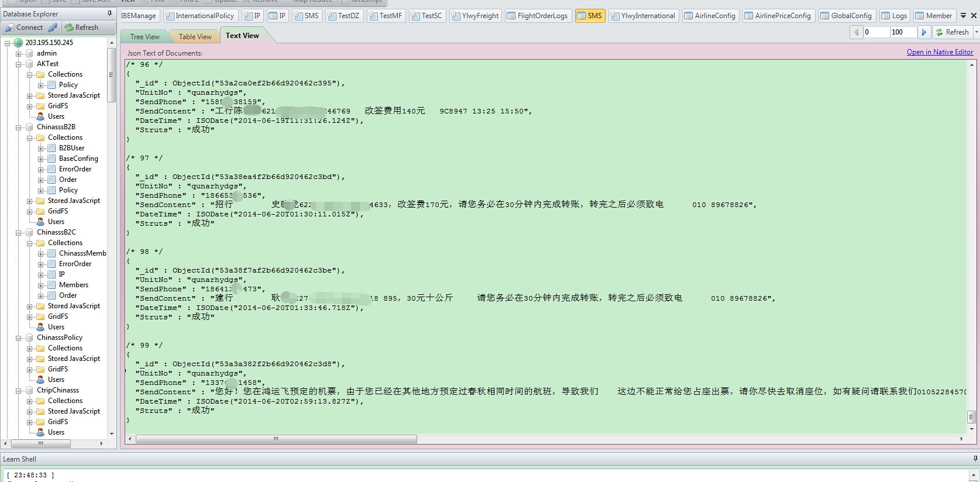
Task: Expand the admin database node
Action: coord(19,53)
